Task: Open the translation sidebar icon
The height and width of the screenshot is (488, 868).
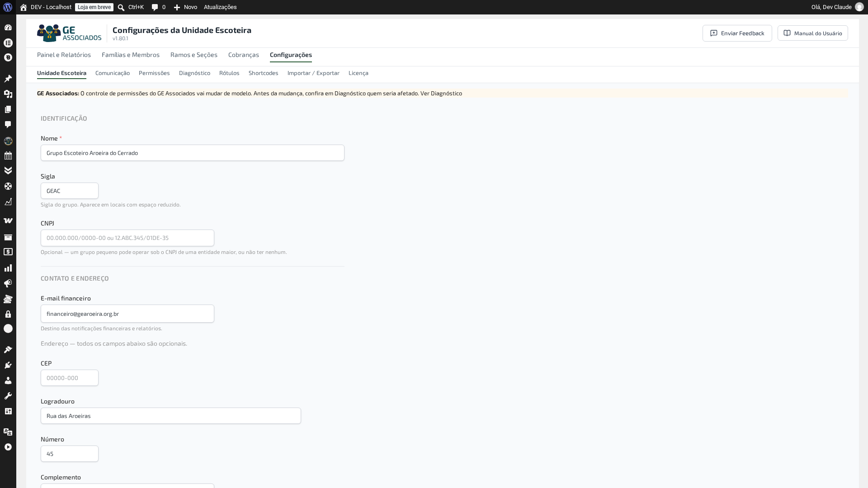Action: click(8, 432)
